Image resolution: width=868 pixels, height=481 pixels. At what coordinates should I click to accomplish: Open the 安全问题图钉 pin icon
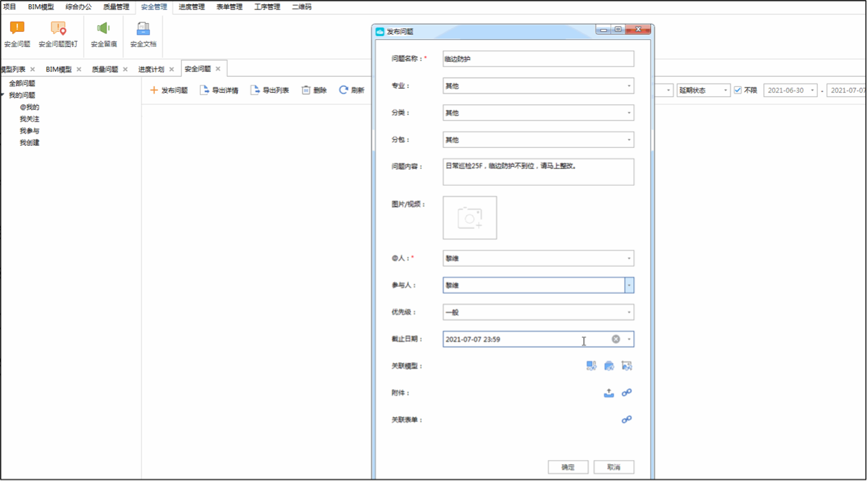pyautogui.click(x=58, y=28)
